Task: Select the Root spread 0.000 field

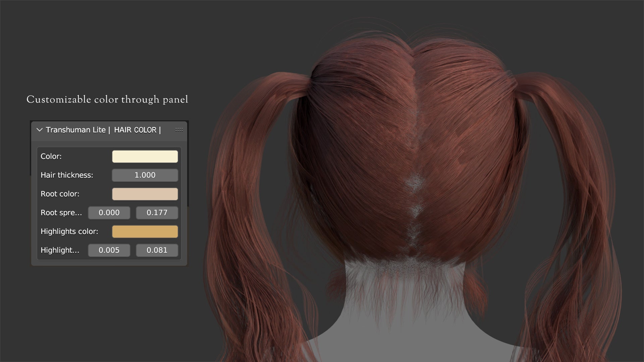Action: point(109,213)
